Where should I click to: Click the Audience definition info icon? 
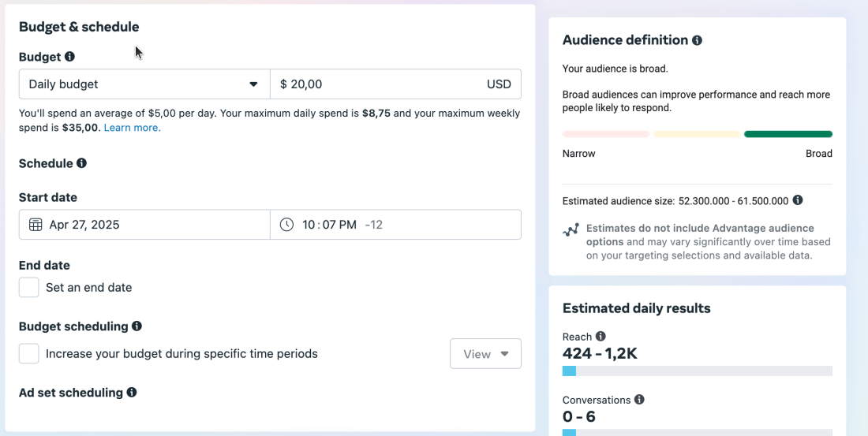[x=697, y=40]
